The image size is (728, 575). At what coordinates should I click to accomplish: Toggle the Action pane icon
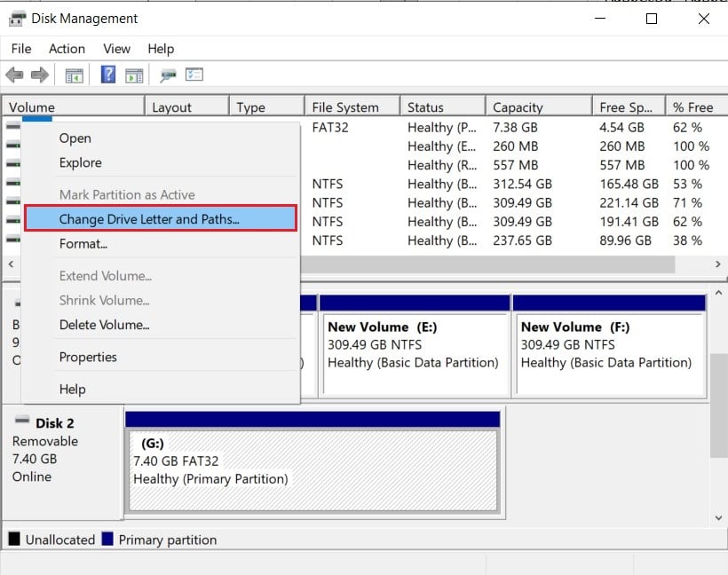134,75
